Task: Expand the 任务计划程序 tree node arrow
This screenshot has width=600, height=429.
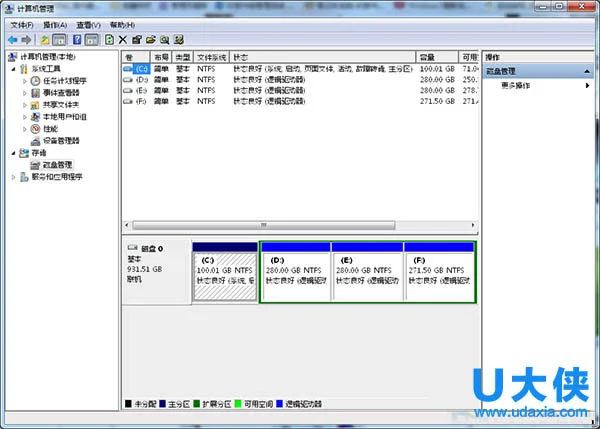Action: tap(25, 81)
